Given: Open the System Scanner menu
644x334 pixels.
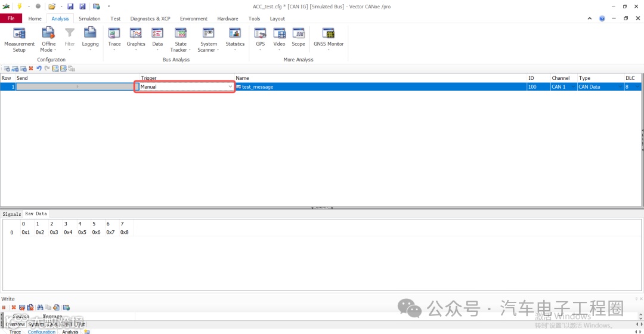Looking at the screenshot, I should [209, 39].
